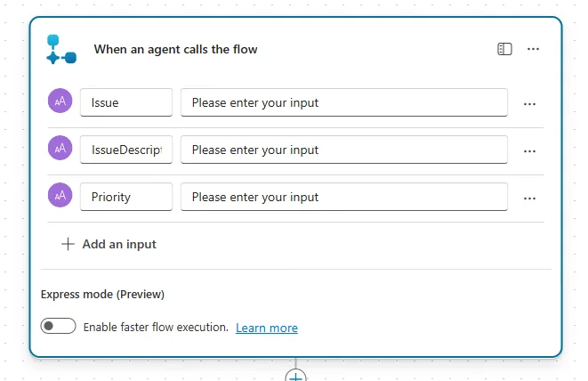Toggle the trigger card panel layout icon
Viewport: 588px width, 381px height.
tap(504, 49)
